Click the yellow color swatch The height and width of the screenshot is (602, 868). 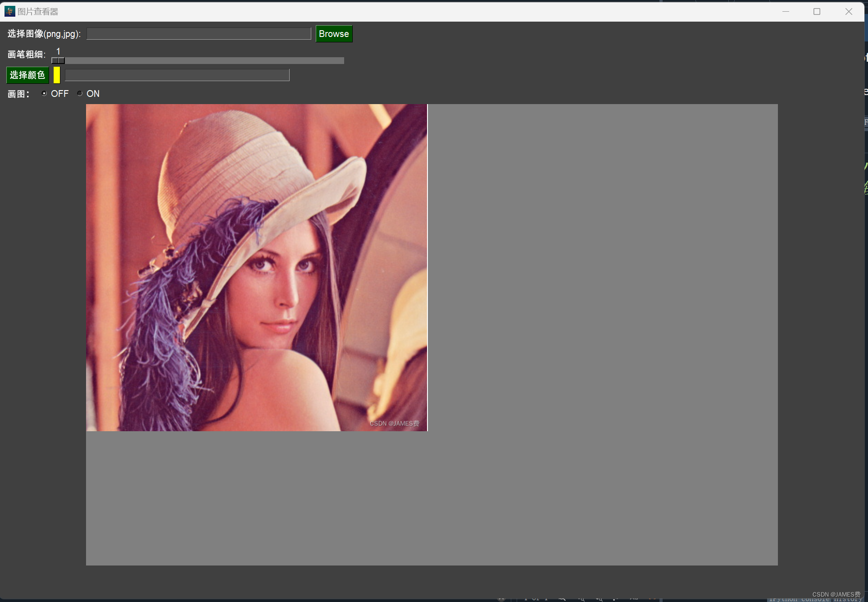pos(57,75)
